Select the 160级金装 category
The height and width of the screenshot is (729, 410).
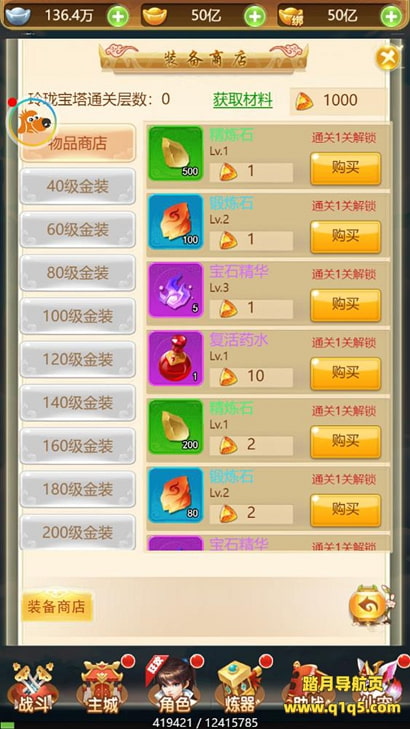78,446
